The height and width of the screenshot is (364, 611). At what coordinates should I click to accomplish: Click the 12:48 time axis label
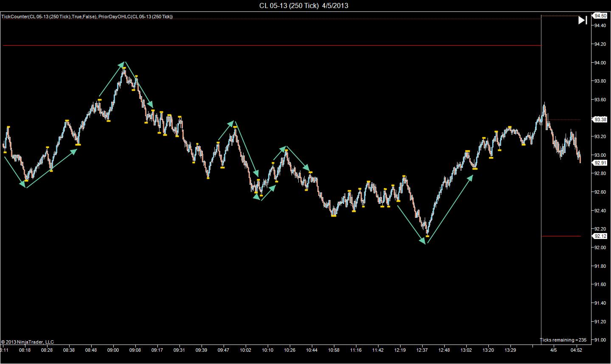tap(444, 350)
